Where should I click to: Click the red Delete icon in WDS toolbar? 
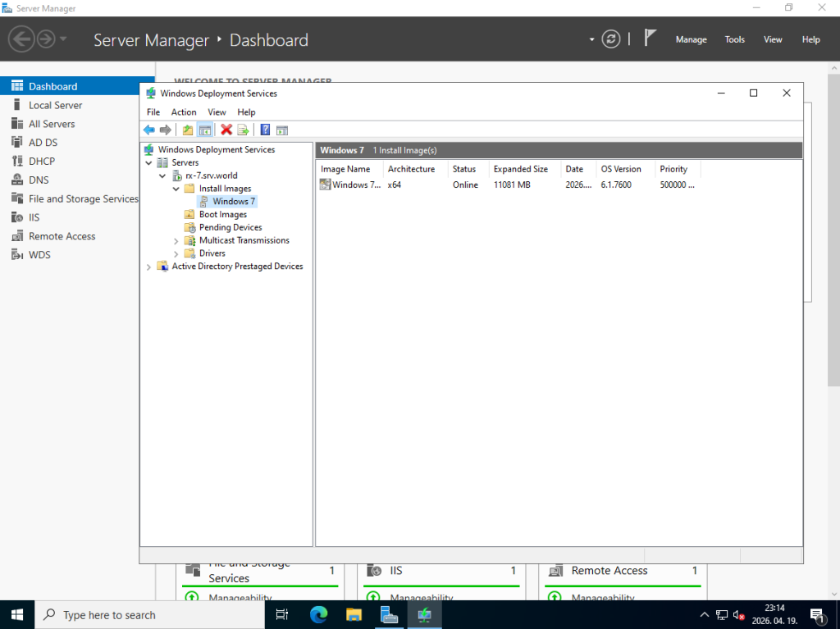click(x=226, y=130)
